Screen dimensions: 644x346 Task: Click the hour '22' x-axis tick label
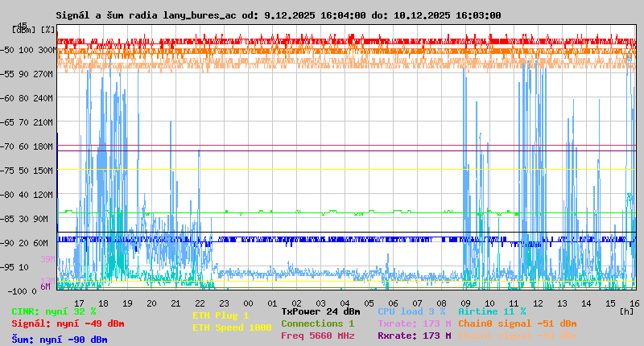click(x=200, y=303)
